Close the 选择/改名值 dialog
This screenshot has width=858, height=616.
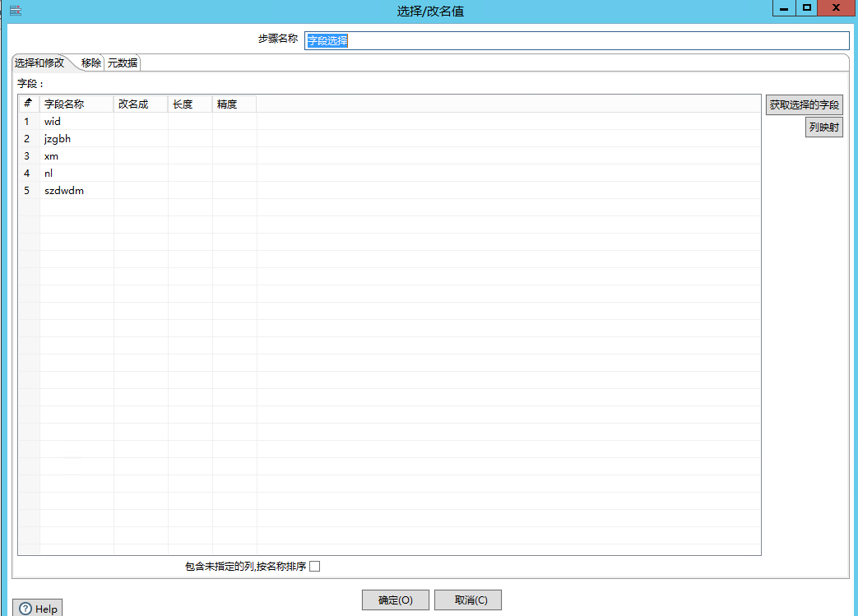pyautogui.click(x=836, y=8)
